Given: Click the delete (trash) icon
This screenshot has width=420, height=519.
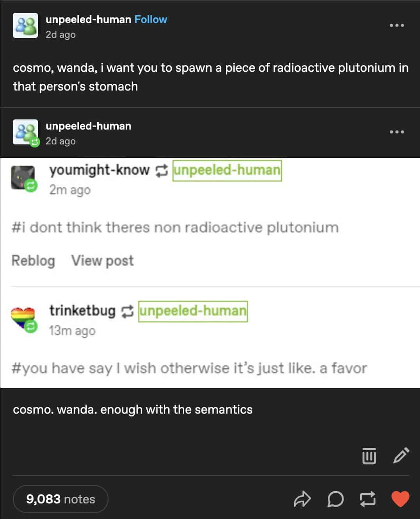Looking at the screenshot, I should click(370, 455).
